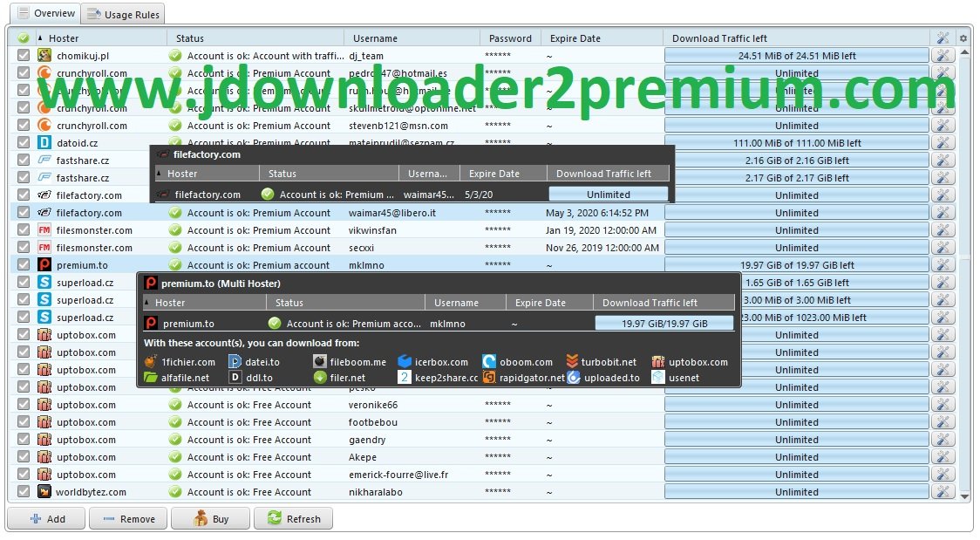
Task: Sort by Username column header
Action: [412, 38]
